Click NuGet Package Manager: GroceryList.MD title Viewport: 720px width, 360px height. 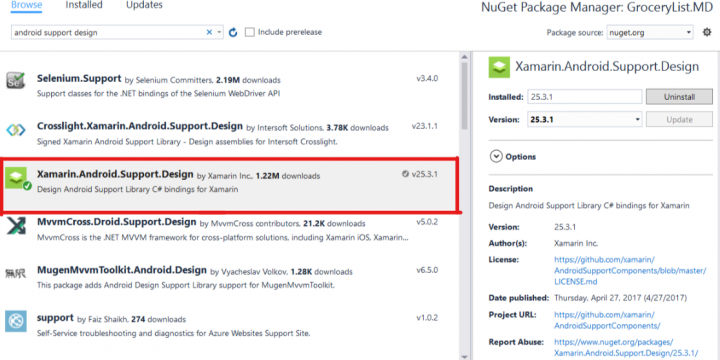click(597, 7)
